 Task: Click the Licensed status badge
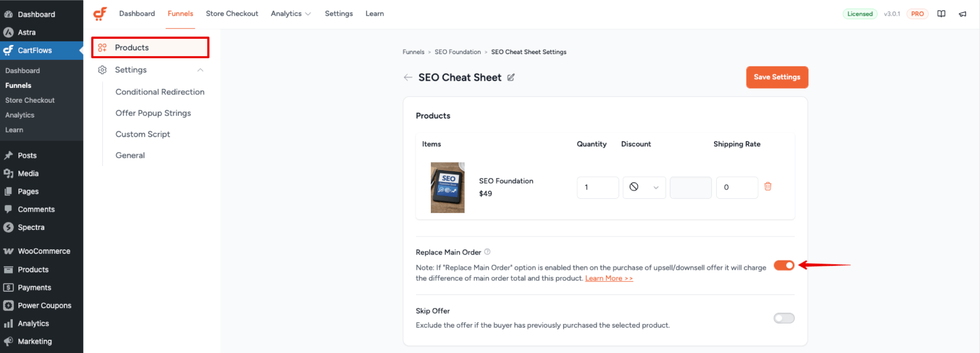(x=860, y=14)
